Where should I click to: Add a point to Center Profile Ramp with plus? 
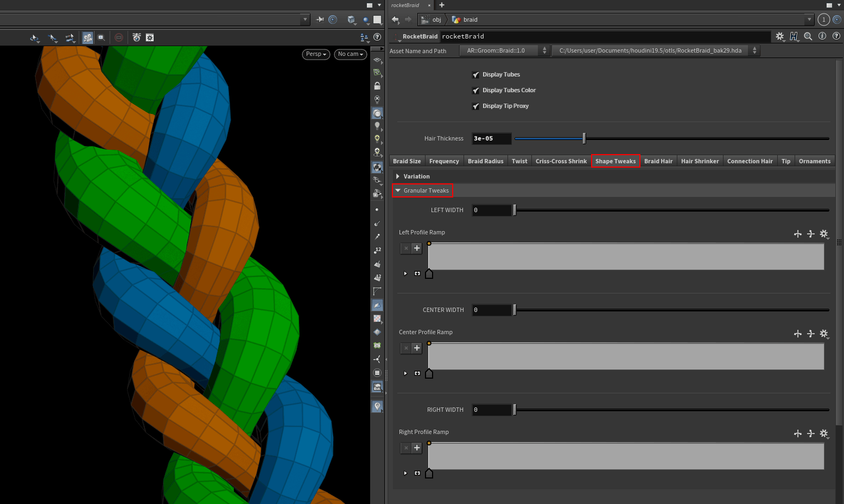417,348
